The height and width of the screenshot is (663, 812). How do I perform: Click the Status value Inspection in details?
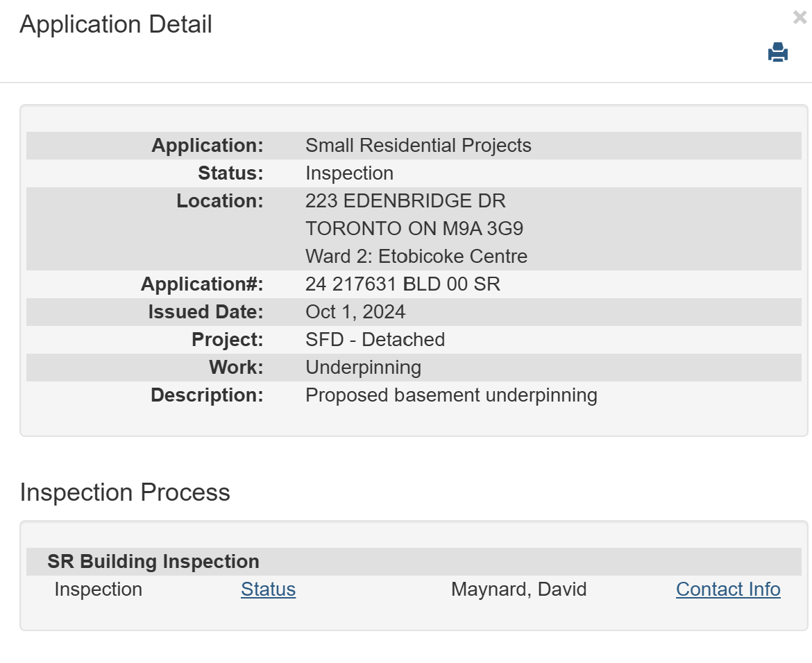(x=349, y=173)
